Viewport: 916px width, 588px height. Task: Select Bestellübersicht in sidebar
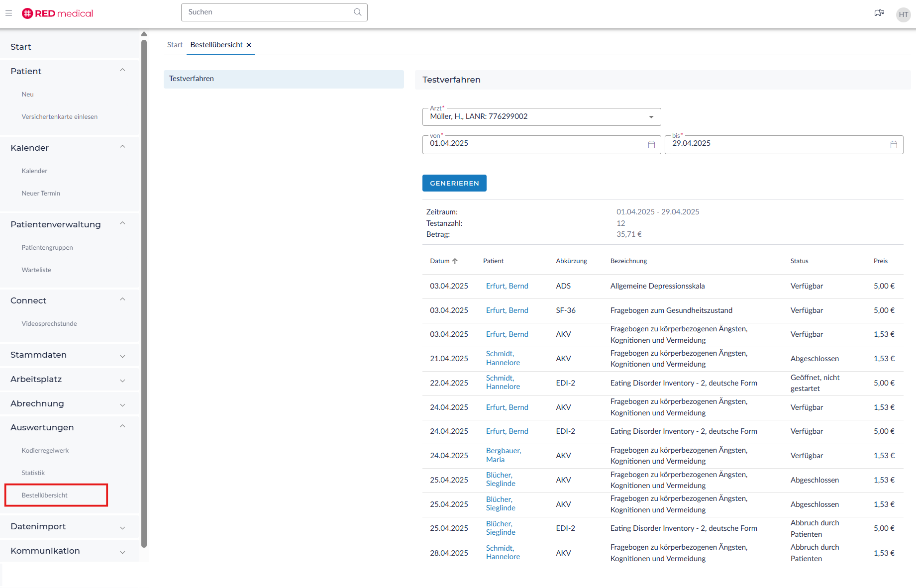tap(45, 495)
